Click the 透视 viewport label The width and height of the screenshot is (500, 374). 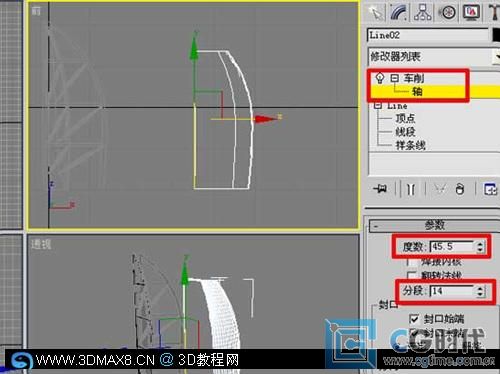click(41, 244)
